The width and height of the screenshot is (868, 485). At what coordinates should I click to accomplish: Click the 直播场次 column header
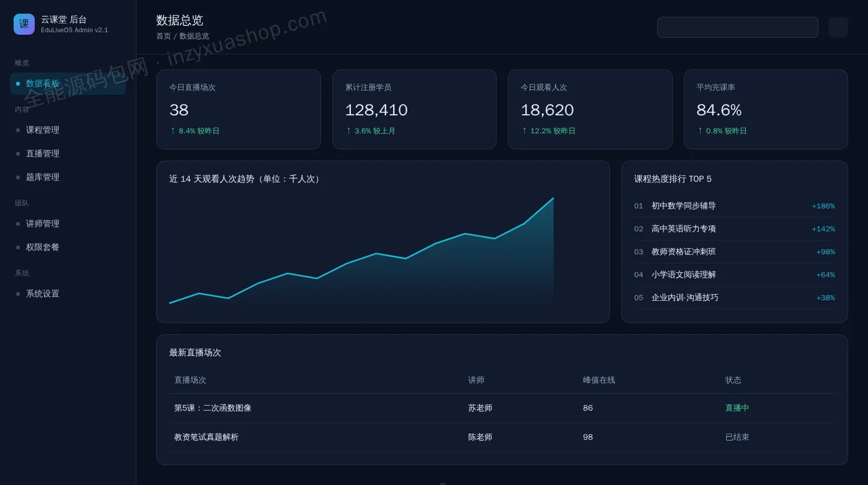tap(190, 380)
